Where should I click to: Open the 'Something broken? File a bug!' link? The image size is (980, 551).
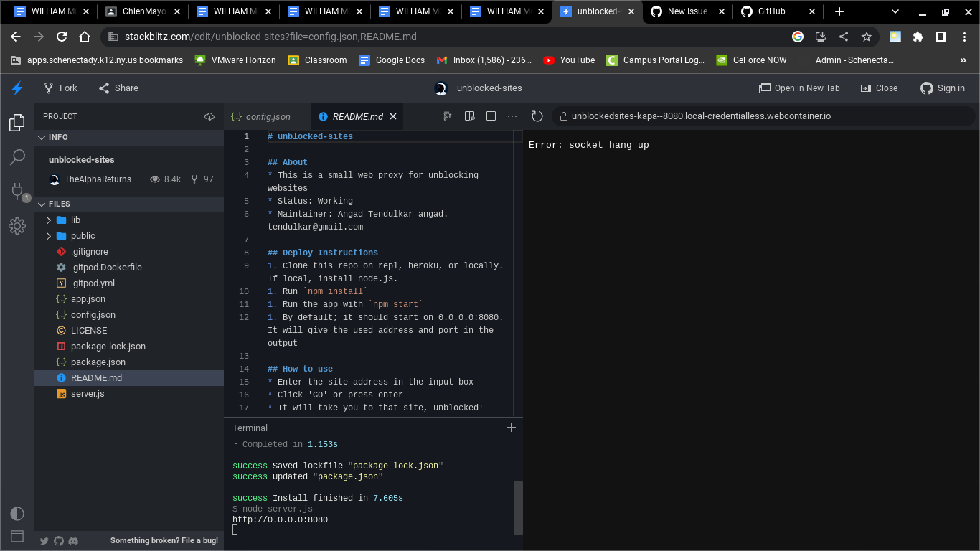pyautogui.click(x=164, y=540)
